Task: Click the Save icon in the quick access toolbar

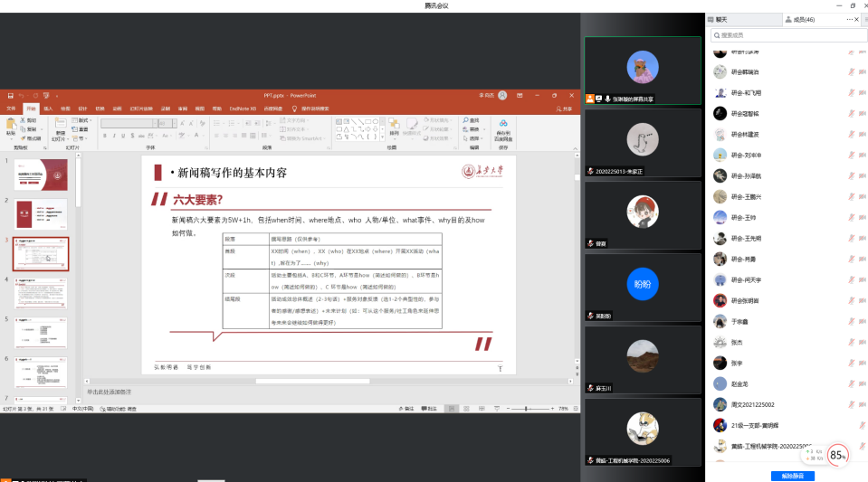Action: pyautogui.click(x=11, y=95)
